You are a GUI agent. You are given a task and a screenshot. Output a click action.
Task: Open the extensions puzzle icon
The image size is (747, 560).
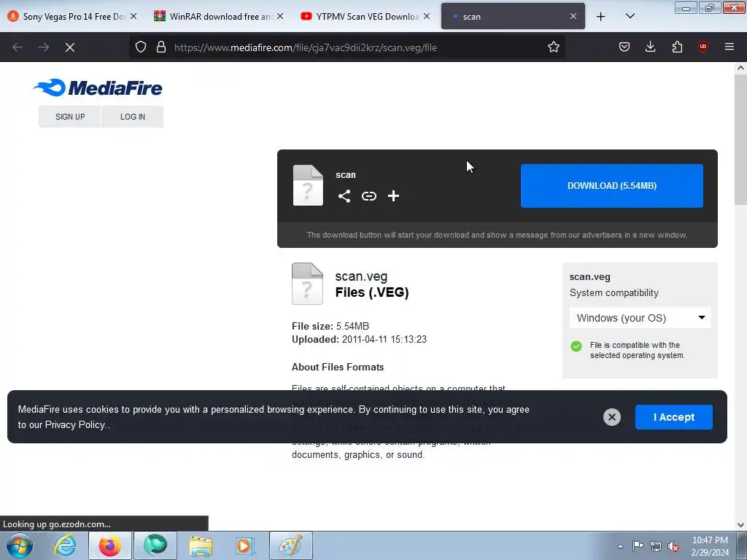click(677, 47)
